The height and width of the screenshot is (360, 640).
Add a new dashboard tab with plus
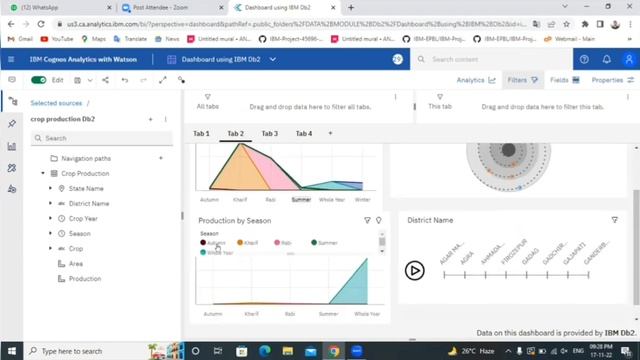(330, 133)
